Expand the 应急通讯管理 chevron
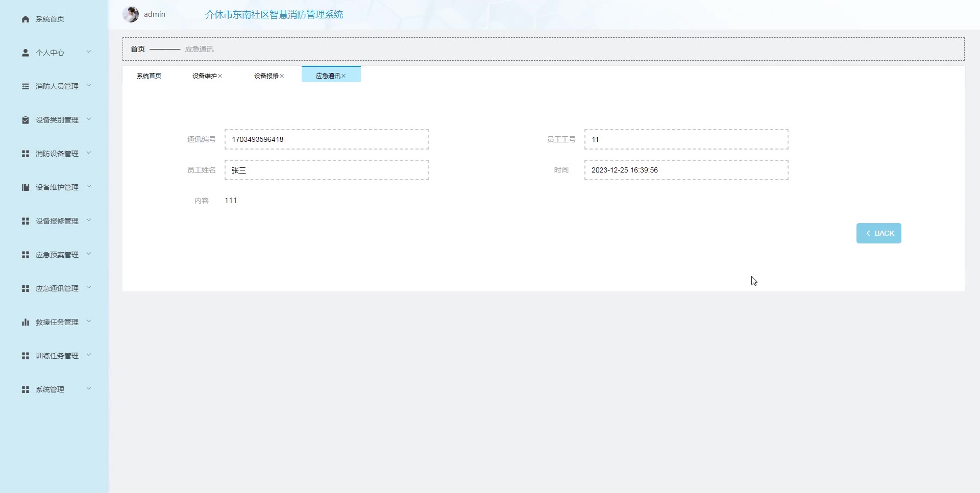 (89, 288)
